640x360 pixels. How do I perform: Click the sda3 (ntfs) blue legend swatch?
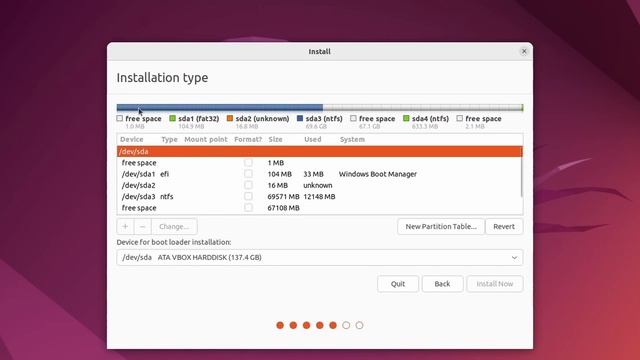click(x=300, y=118)
